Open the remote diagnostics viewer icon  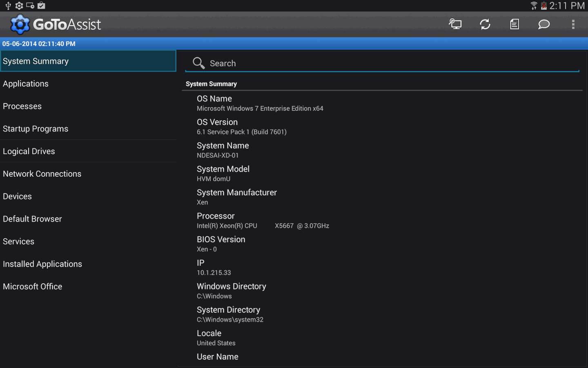455,24
